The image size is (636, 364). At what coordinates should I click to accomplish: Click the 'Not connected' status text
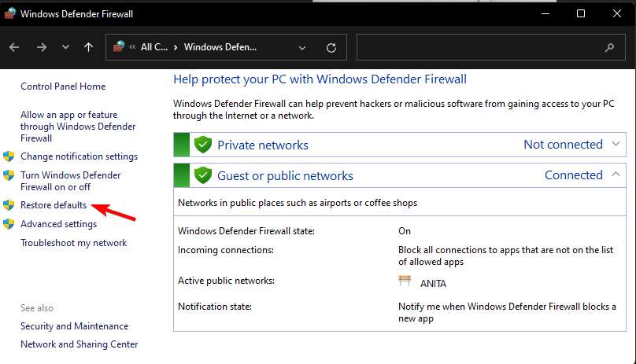pyautogui.click(x=563, y=145)
